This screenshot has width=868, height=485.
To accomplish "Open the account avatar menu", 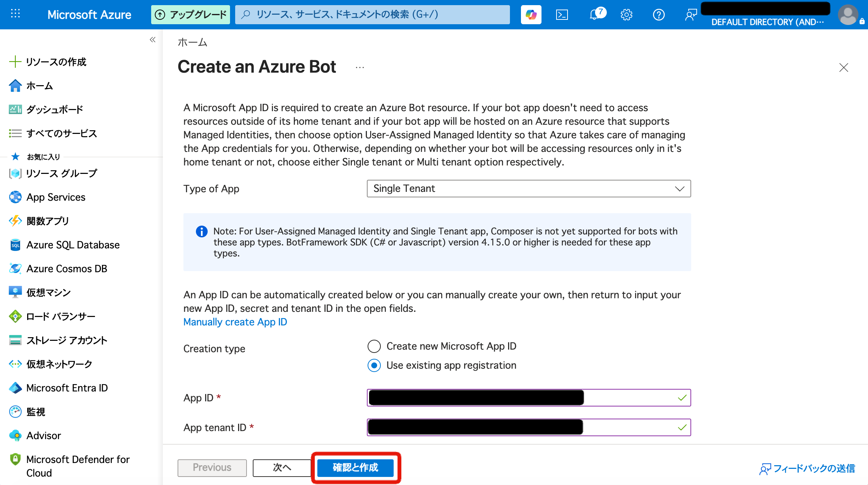I will (x=848, y=15).
